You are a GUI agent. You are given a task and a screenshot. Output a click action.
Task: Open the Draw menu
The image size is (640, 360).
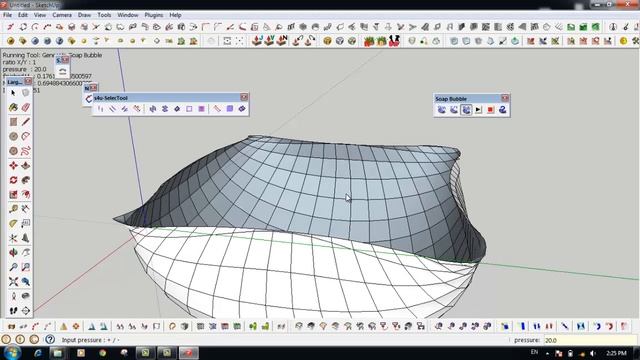click(84, 15)
